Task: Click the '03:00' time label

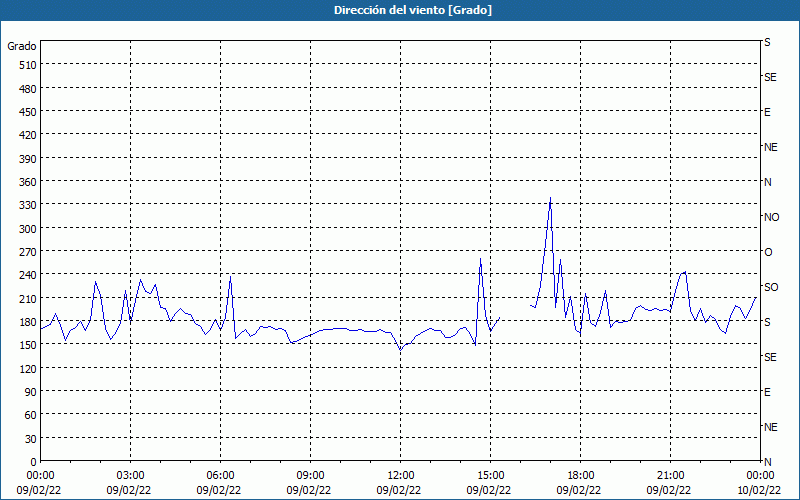Action: point(131,476)
